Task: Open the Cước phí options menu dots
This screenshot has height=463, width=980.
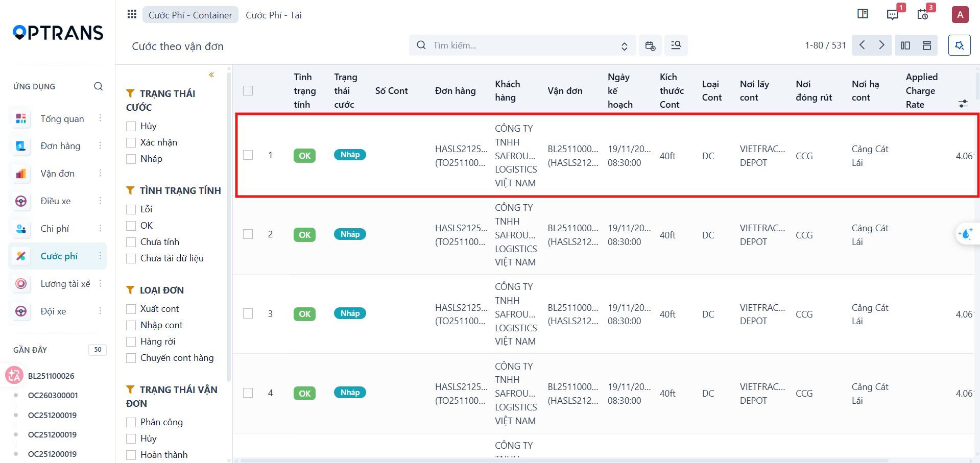Action: point(100,256)
